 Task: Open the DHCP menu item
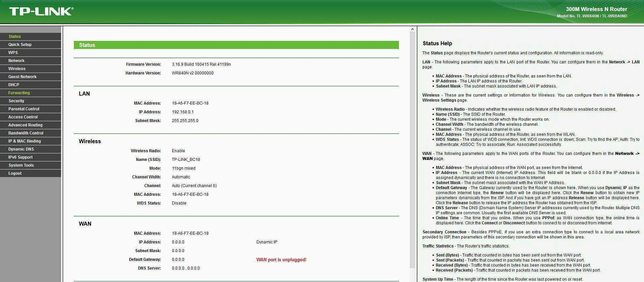(x=31, y=85)
